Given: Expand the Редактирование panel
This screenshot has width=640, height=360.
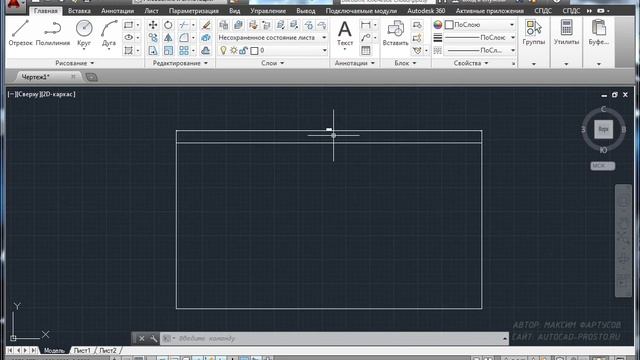Looking at the screenshot, I should click(x=180, y=63).
